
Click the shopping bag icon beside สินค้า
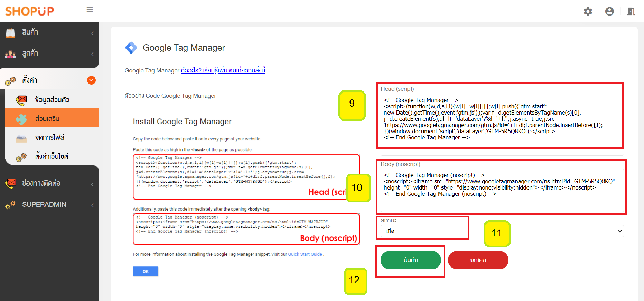tap(10, 33)
